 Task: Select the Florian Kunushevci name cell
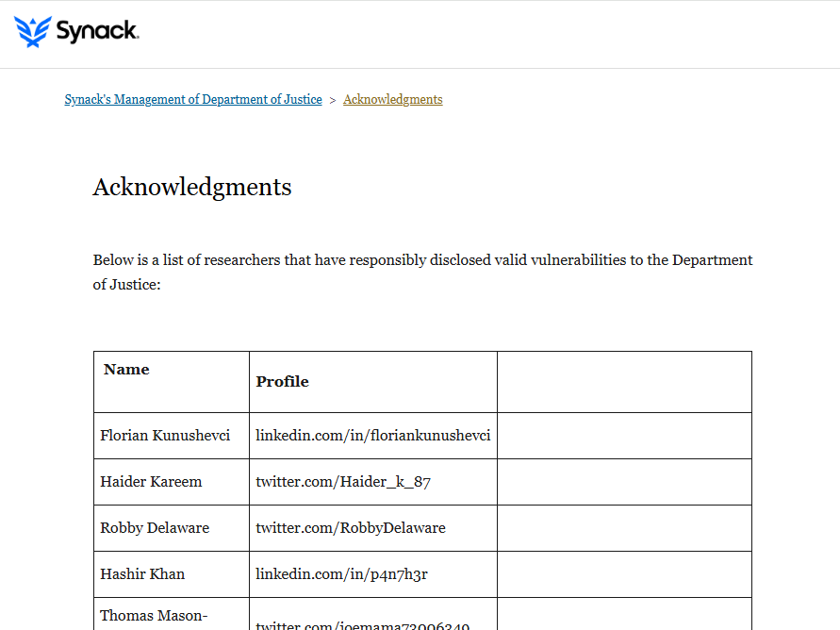[x=172, y=436]
